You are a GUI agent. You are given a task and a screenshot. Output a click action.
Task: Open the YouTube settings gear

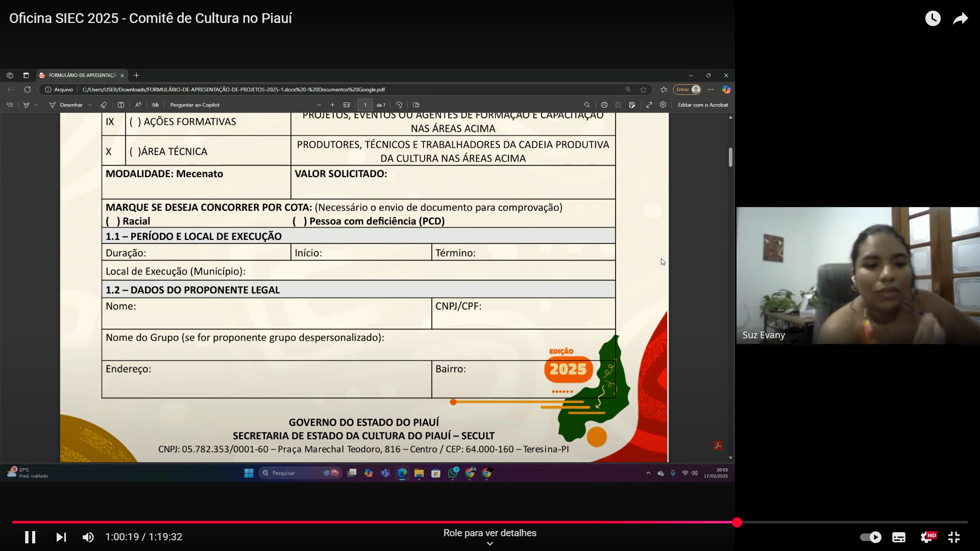pos(927,537)
